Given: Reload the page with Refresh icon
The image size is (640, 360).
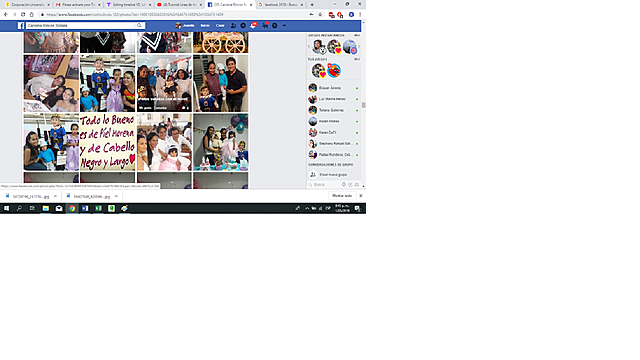Looking at the screenshot, I should pos(23,14).
